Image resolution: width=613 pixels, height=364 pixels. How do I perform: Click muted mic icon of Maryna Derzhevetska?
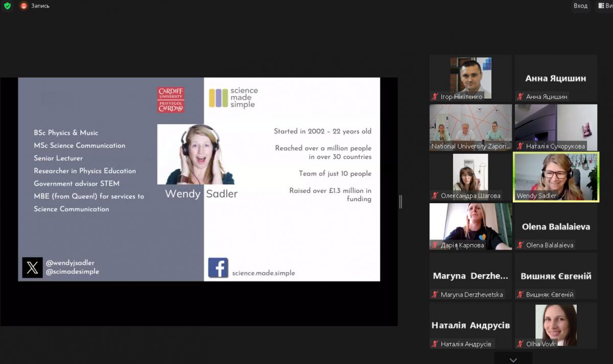coord(435,295)
